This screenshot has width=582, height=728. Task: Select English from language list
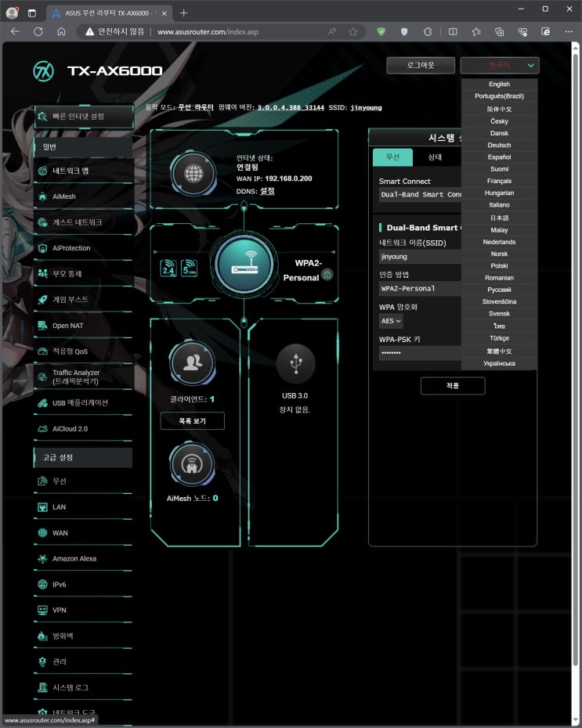coord(499,84)
